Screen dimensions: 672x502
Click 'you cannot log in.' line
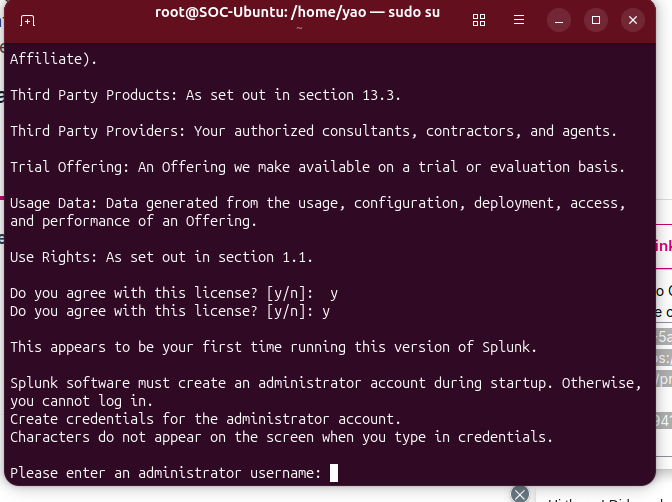click(81, 401)
